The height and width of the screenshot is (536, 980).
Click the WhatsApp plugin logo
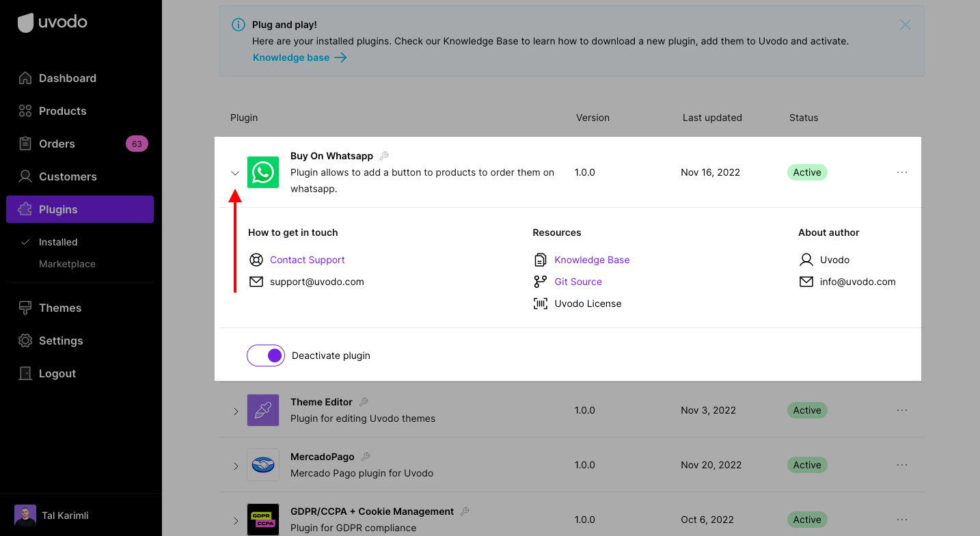[x=263, y=172]
